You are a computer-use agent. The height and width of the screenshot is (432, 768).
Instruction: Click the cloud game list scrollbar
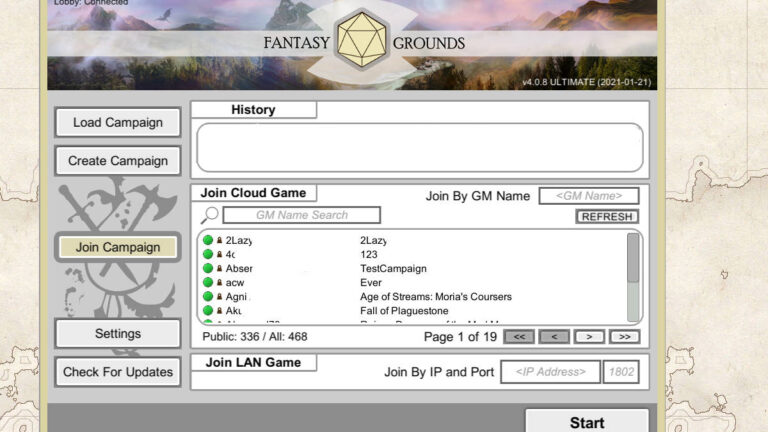click(633, 262)
